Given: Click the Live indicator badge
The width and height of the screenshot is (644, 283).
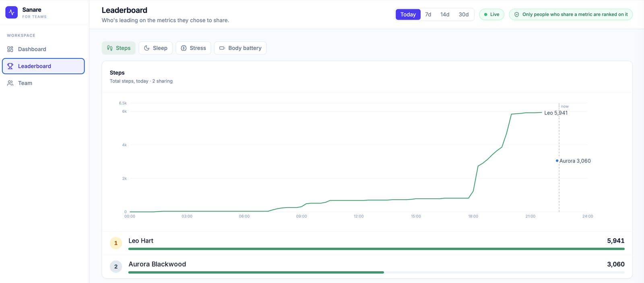Looking at the screenshot, I should pos(491,15).
